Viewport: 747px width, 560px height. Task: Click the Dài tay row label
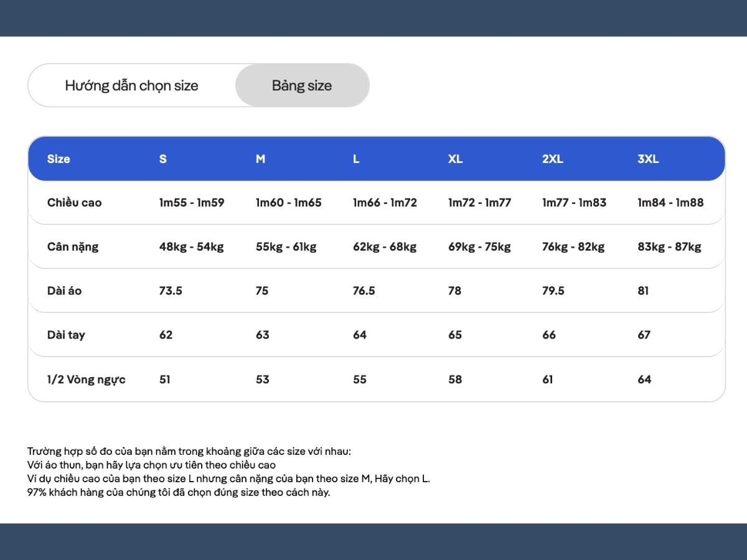(66, 335)
